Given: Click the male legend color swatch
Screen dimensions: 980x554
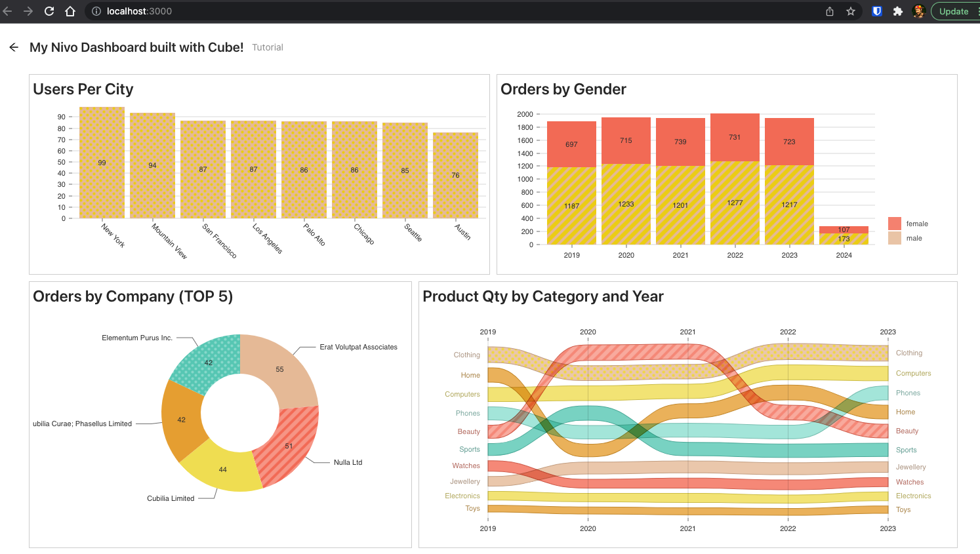Looking at the screenshot, I should [895, 238].
